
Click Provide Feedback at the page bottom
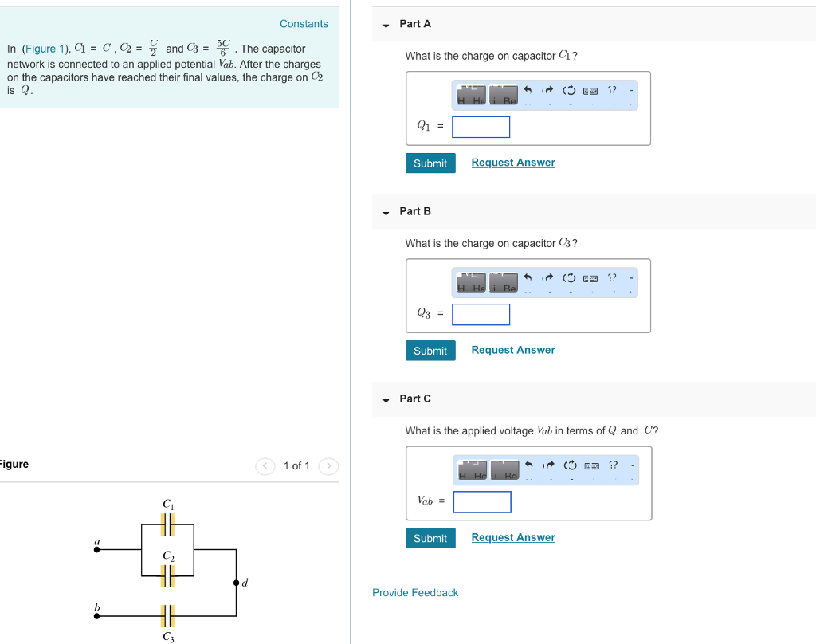pyautogui.click(x=415, y=592)
